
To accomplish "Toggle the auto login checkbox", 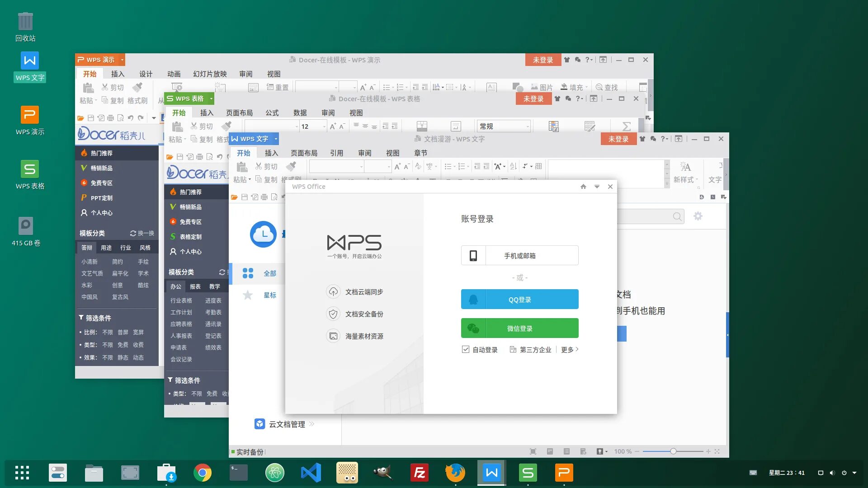I will click(x=466, y=349).
